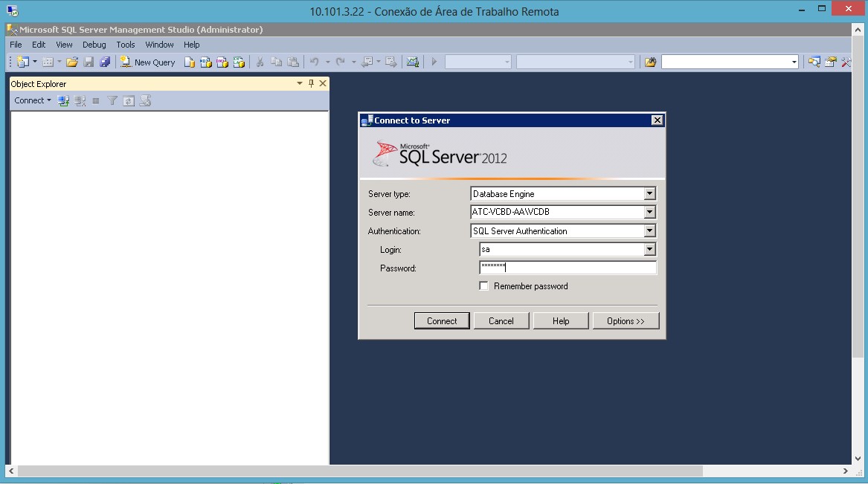868x484 pixels.
Task: Expand the Authentication dropdown
Action: click(x=649, y=231)
